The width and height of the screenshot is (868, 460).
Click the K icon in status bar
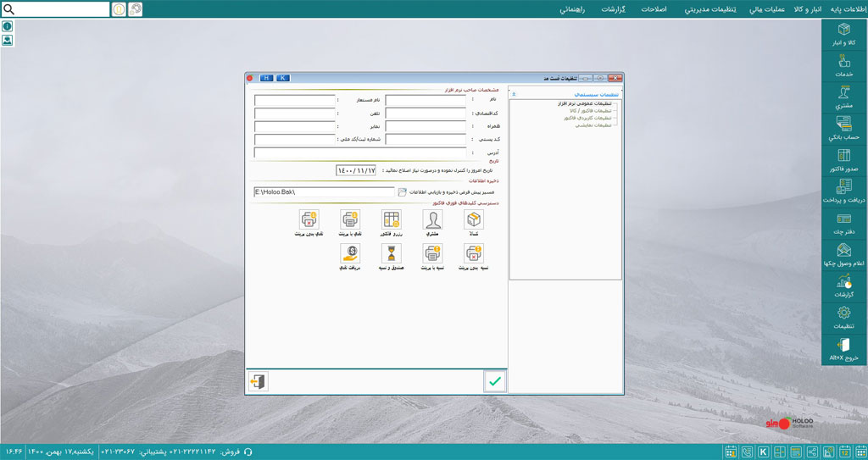764,452
